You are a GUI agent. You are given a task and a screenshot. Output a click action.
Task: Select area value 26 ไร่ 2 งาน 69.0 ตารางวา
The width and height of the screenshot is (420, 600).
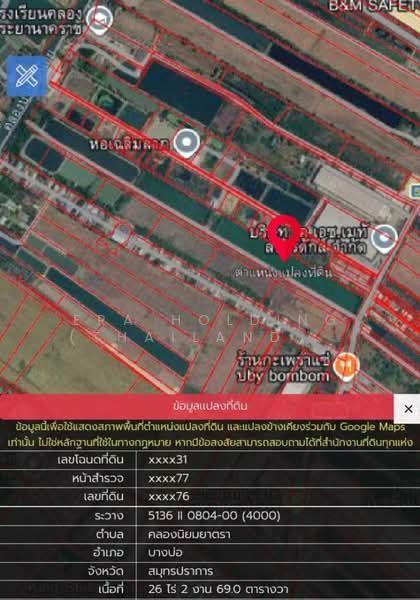218,589
